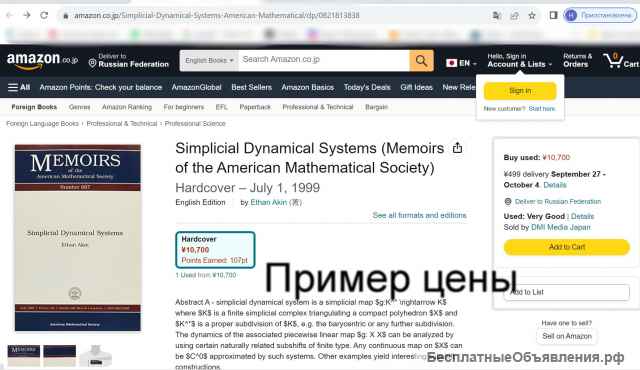This screenshot has height=370, width=640.
Task: Select the second back-cover thumbnail
Action: [x=60, y=356]
